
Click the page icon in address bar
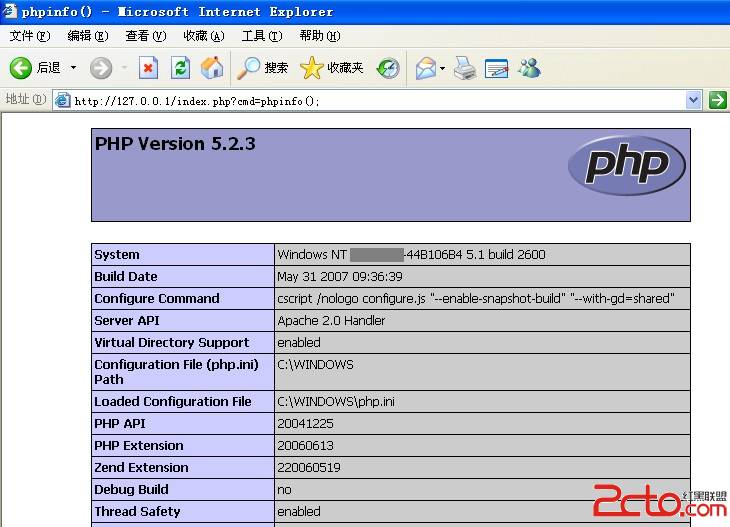pos(62,101)
